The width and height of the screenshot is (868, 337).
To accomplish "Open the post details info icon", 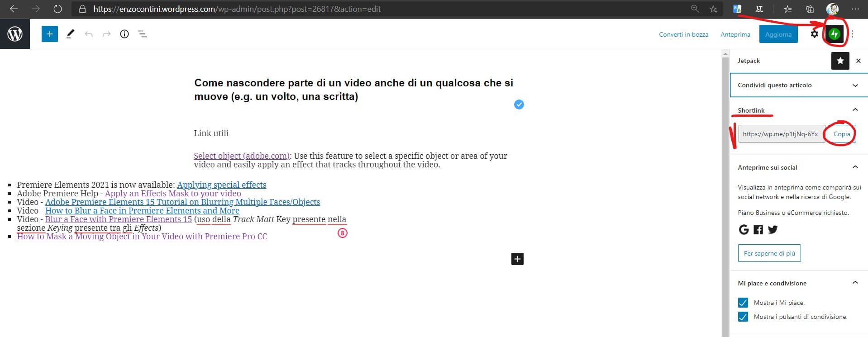I will coord(124,34).
